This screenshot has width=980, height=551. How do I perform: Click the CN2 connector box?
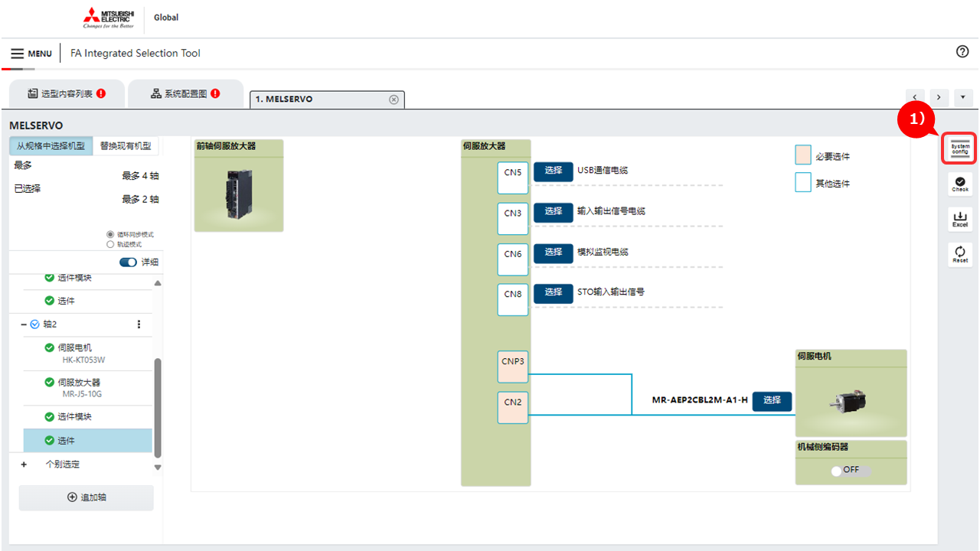click(x=513, y=407)
